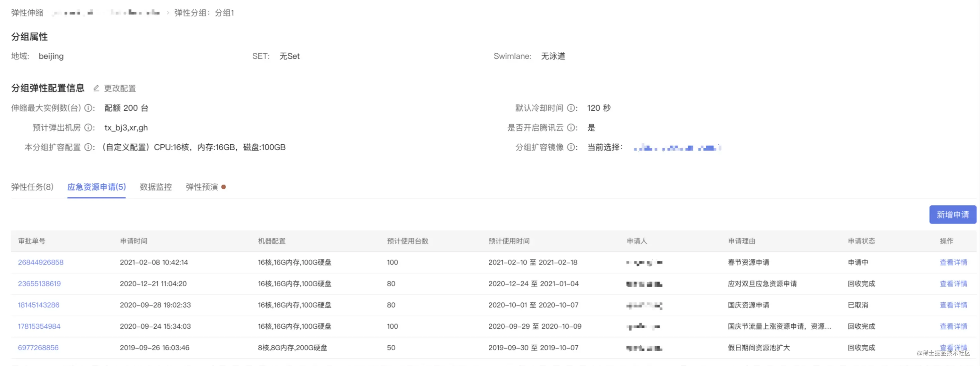
Task: Select the 应急资源申请(5) tab
Action: click(96, 187)
